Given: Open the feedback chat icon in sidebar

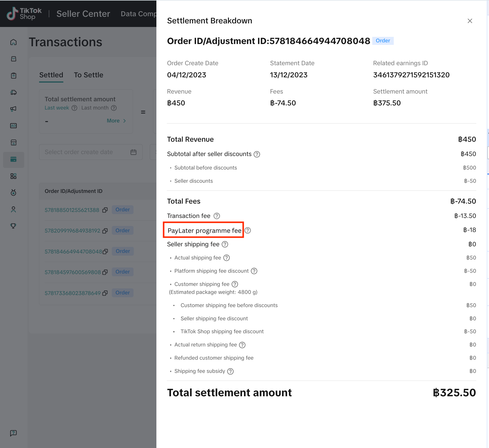Looking at the screenshot, I should click(13, 433).
